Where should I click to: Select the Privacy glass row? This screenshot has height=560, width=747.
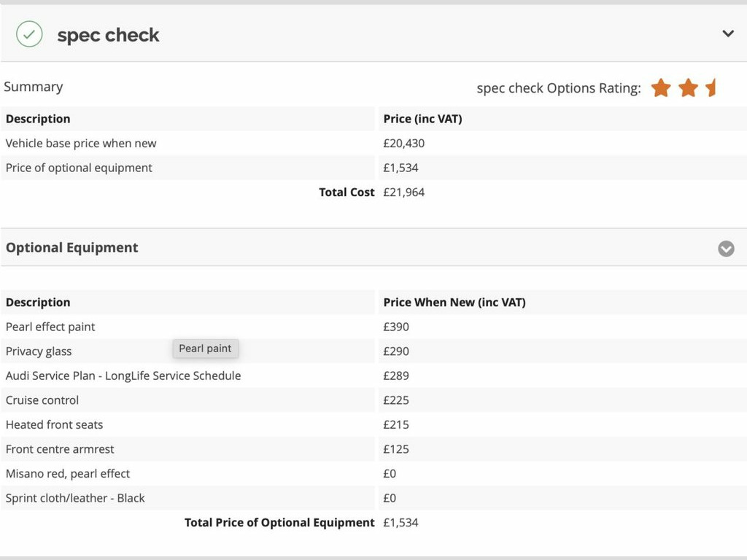pos(39,351)
